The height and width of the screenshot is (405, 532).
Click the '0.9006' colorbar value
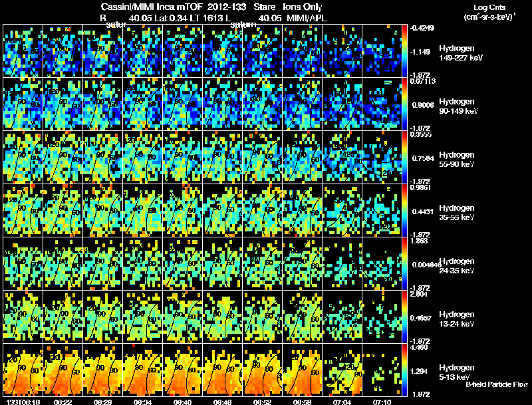(423, 105)
